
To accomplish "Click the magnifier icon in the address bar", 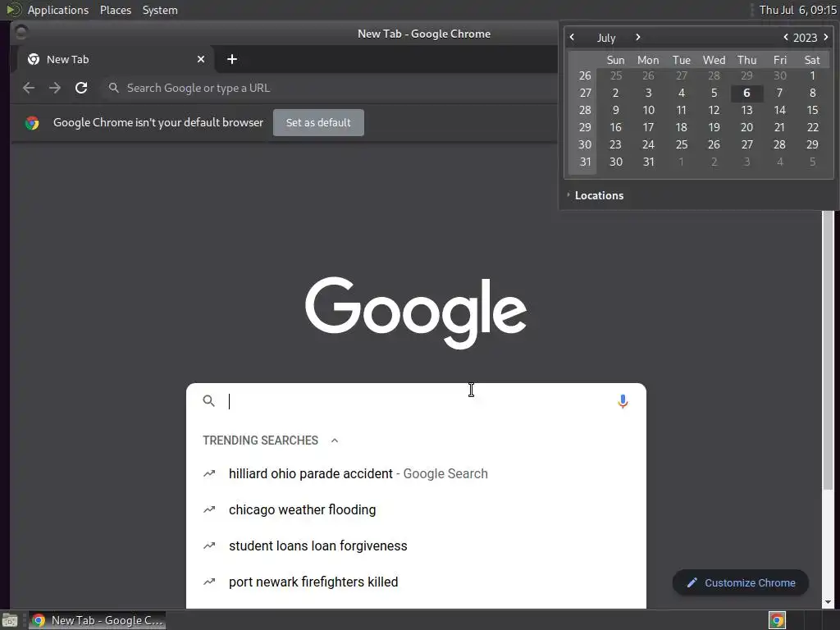I will point(113,88).
